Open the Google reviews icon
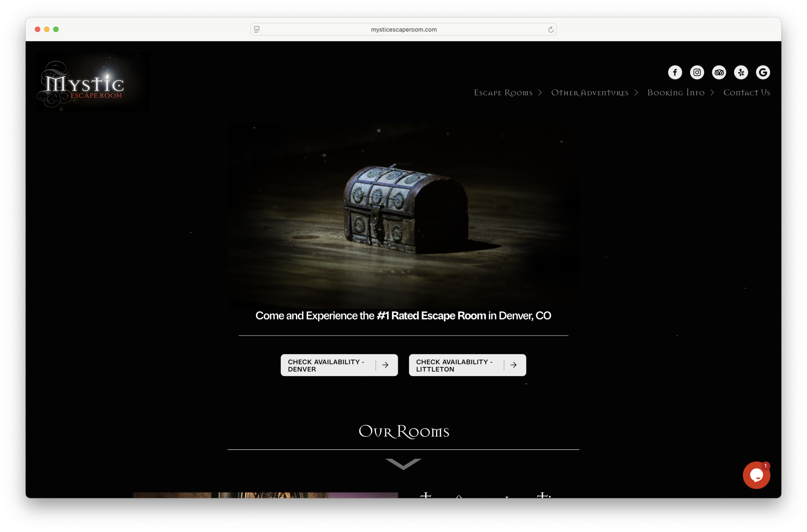The image size is (807, 532). [763, 72]
